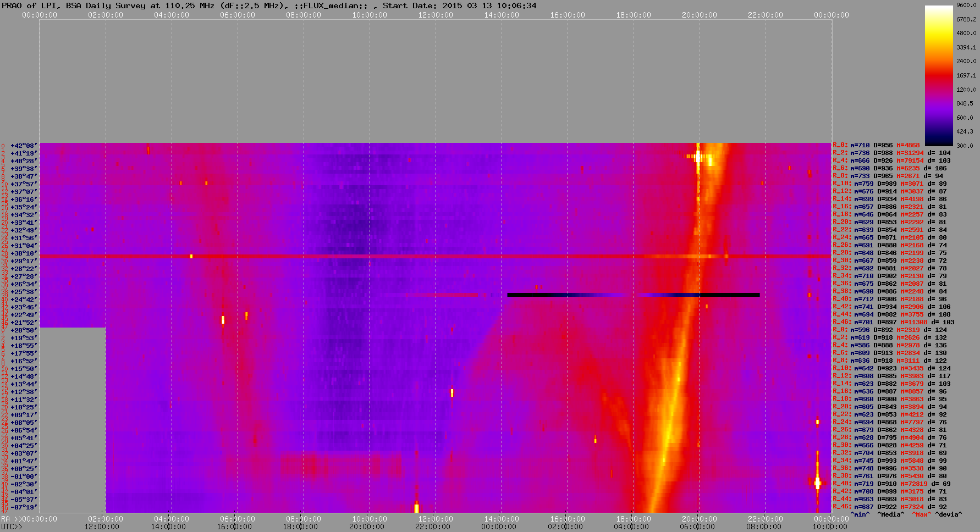Click the '::FLUX_median::' label in header
This screenshot has height=532, width=980.
[331, 5]
